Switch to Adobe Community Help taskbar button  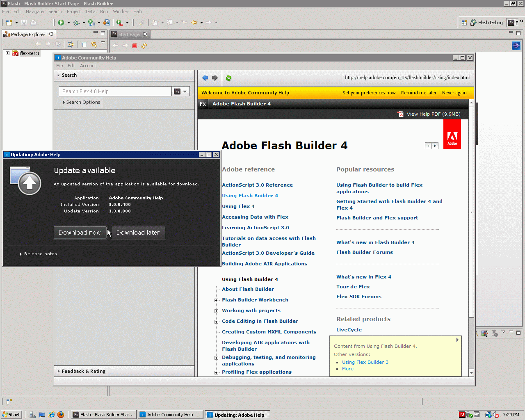170,415
